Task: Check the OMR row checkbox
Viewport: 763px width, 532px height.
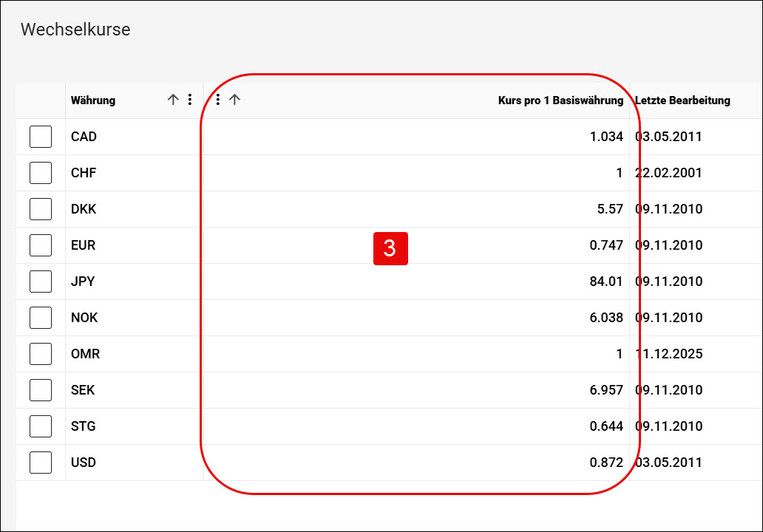Action: pos(41,354)
